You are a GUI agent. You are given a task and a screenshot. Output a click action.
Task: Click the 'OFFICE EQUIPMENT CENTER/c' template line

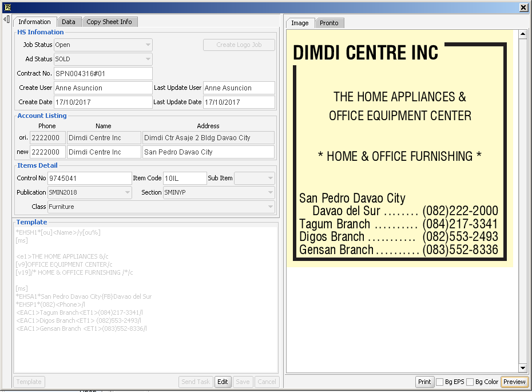point(64,265)
